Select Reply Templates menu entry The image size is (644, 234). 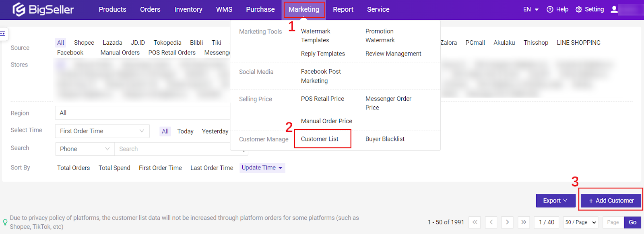coord(323,54)
